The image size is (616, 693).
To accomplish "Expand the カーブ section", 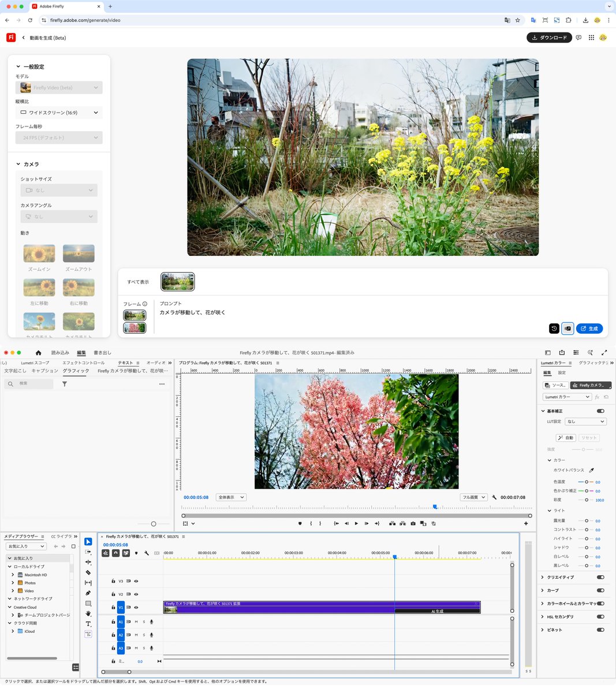I will pyautogui.click(x=543, y=591).
